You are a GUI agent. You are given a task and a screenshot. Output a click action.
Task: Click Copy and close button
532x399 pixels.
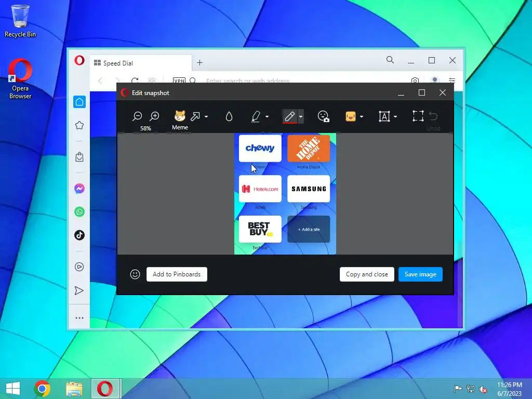point(367,274)
